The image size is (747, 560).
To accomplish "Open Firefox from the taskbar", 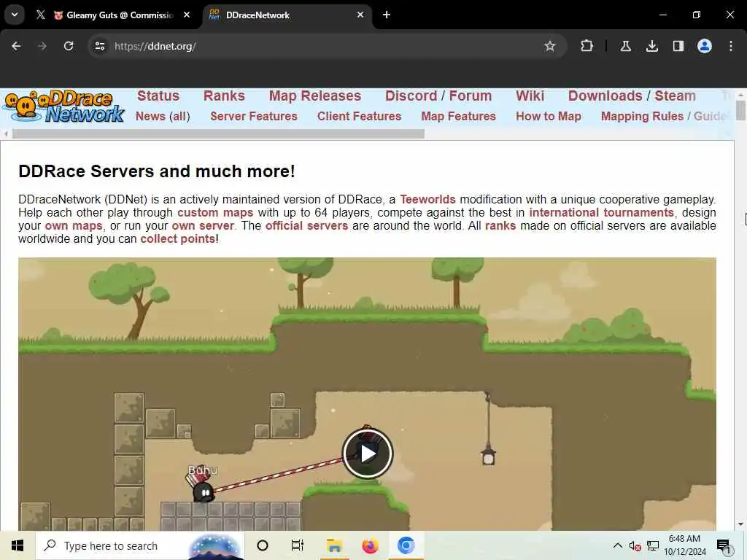I will [370, 545].
